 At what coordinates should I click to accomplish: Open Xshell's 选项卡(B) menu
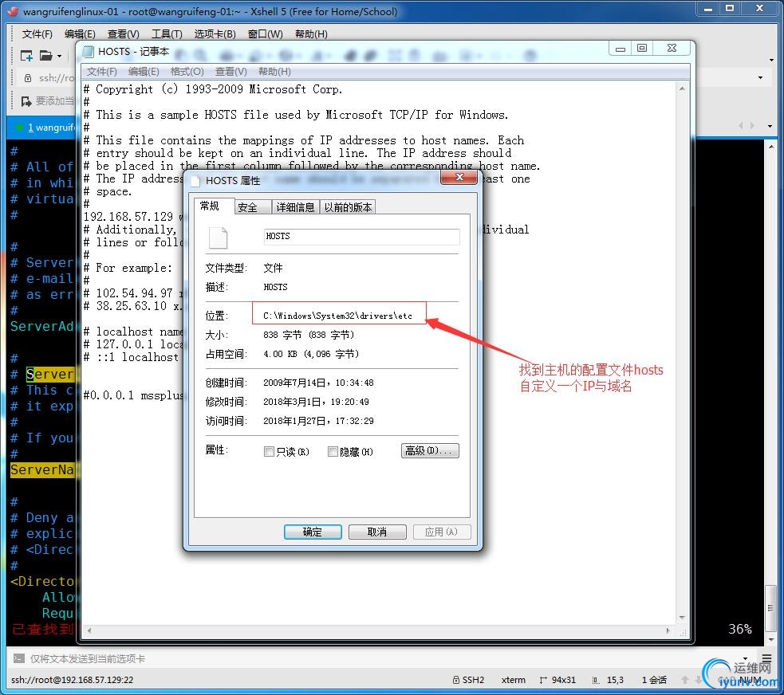[x=215, y=34]
